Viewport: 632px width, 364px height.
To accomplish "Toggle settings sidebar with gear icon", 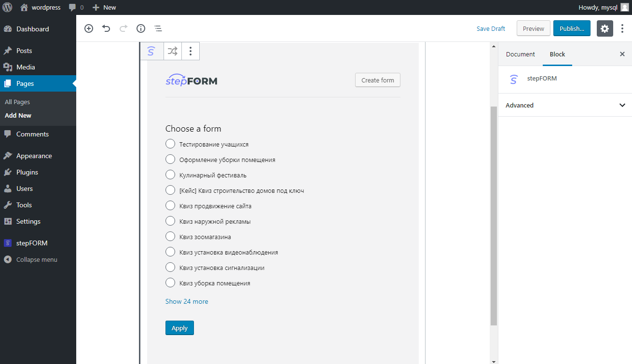I will click(x=605, y=28).
